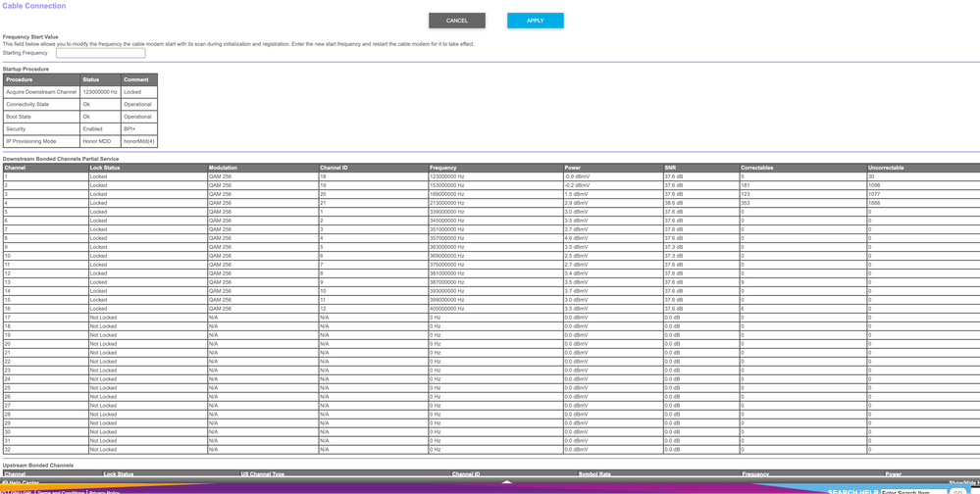Select the 1888 uncorrectable value cell
Image resolution: width=980 pixels, height=494 pixels.
tap(874, 203)
